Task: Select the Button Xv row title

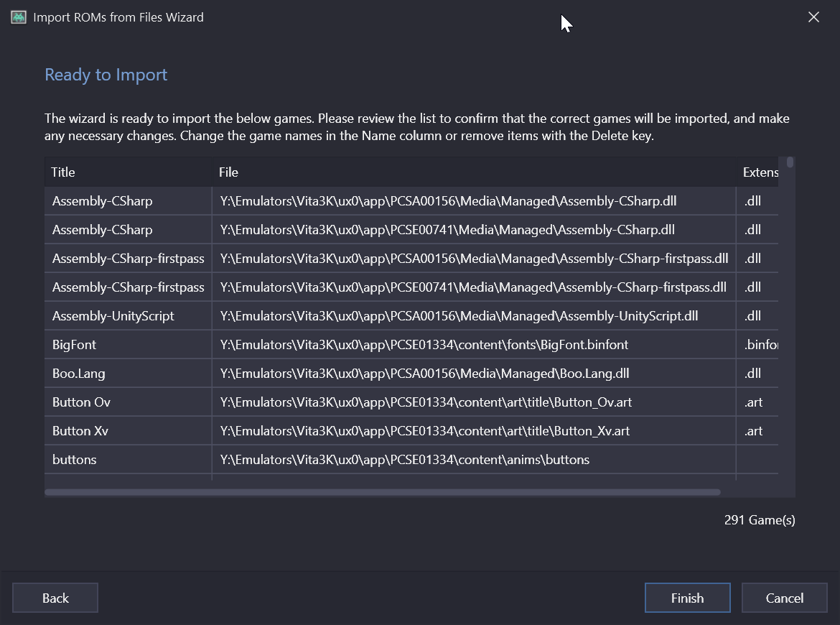Action: point(128,431)
